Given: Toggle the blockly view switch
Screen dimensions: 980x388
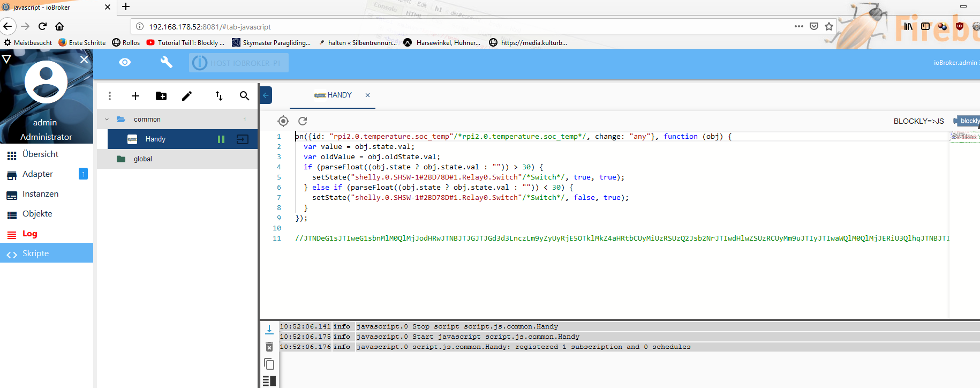Looking at the screenshot, I should tap(967, 121).
